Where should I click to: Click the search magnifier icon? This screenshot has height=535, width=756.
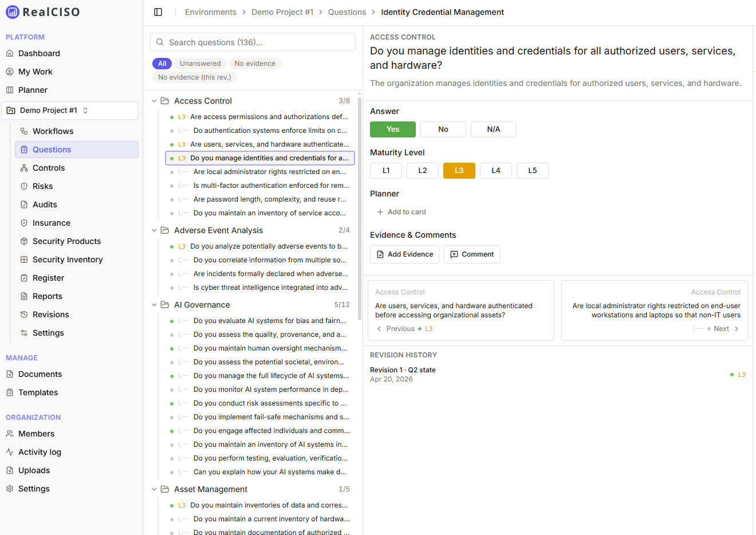coord(160,42)
